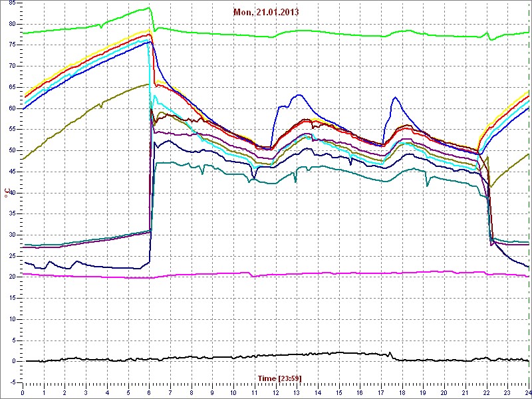Click hour 7 on the time axis
Viewport: 532px width, 399px height.
[170, 392]
